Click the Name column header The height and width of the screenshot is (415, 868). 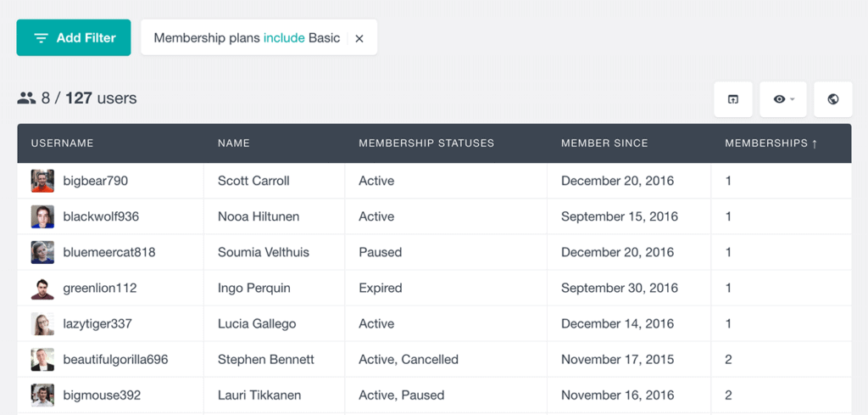pyautogui.click(x=234, y=143)
